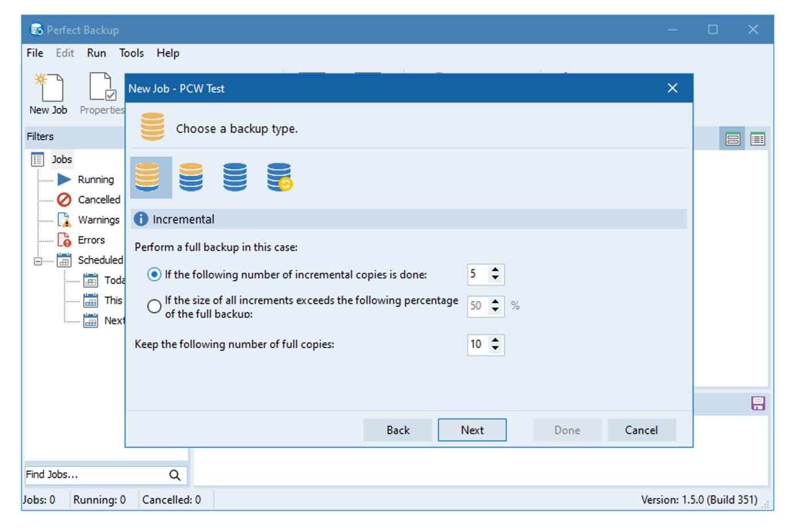Image resolution: width=788 pixels, height=532 pixels.
Task: Click inside the Find Jobs search field
Action: coord(86,475)
